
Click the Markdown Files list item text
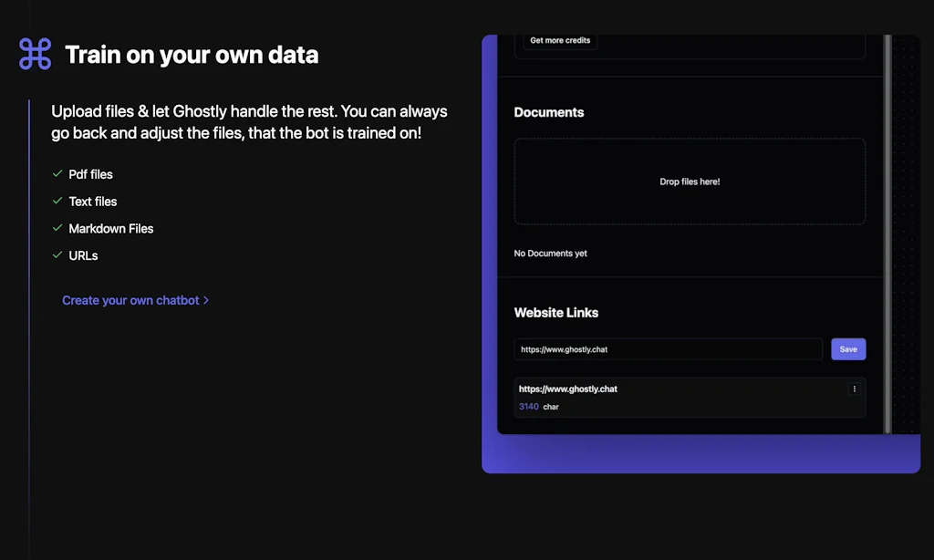click(x=111, y=228)
